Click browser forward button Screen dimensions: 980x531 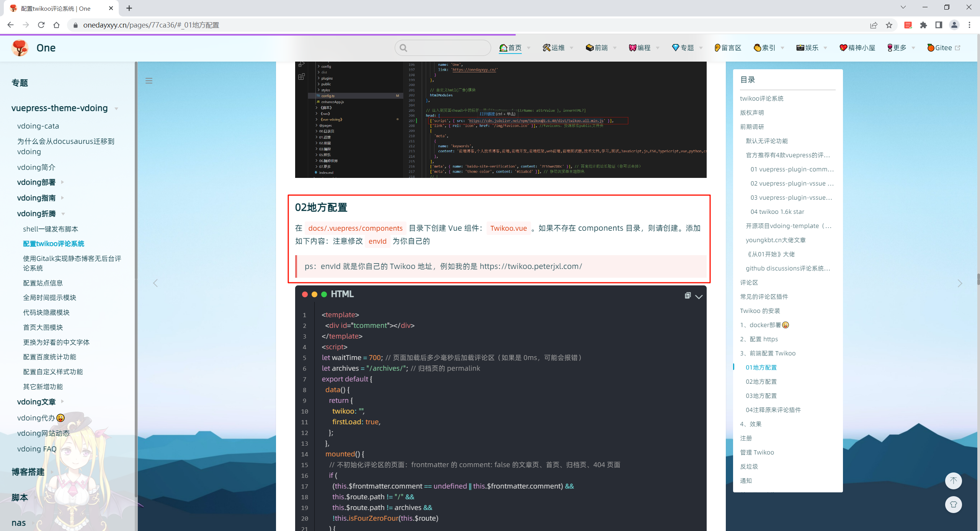point(26,25)
